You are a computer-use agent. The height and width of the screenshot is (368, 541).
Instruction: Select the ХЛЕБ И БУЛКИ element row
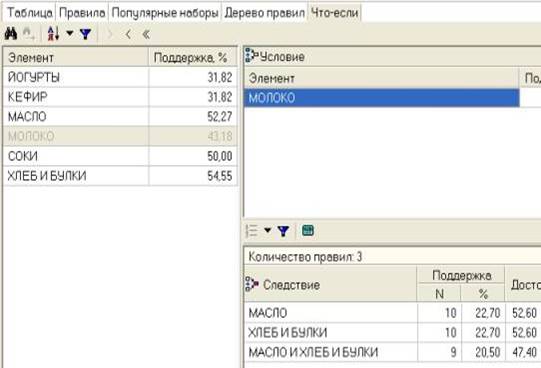pyautogui.click(x=120, y=176)
